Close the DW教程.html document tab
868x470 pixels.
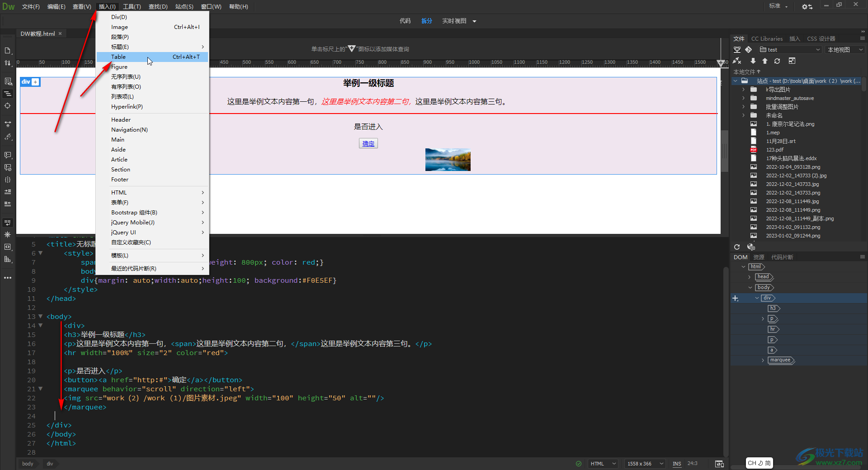[60, 33]
